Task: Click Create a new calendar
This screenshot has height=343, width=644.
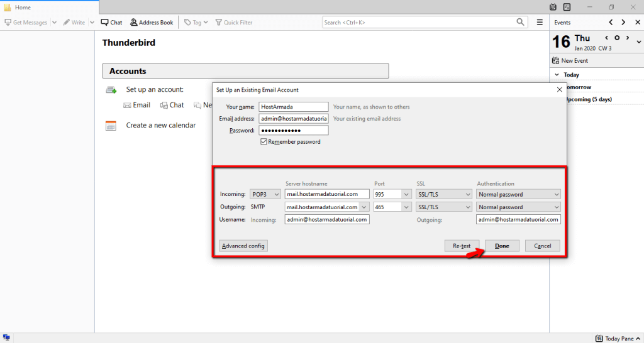Action: tap(161, 126)
